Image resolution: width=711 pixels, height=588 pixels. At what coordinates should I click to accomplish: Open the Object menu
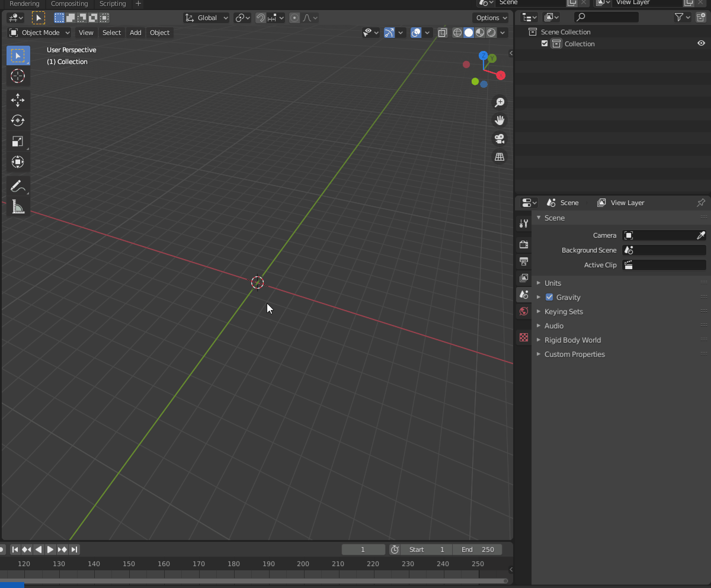159,33
